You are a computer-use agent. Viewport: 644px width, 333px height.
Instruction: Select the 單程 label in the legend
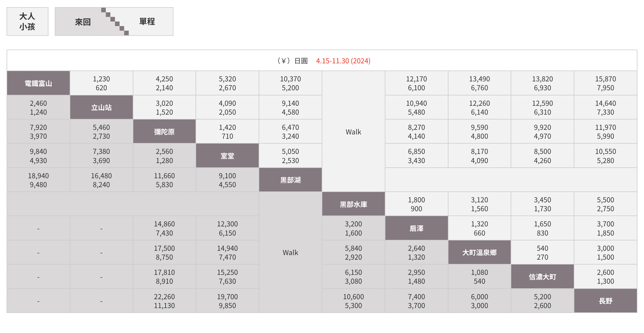[147, 21]
